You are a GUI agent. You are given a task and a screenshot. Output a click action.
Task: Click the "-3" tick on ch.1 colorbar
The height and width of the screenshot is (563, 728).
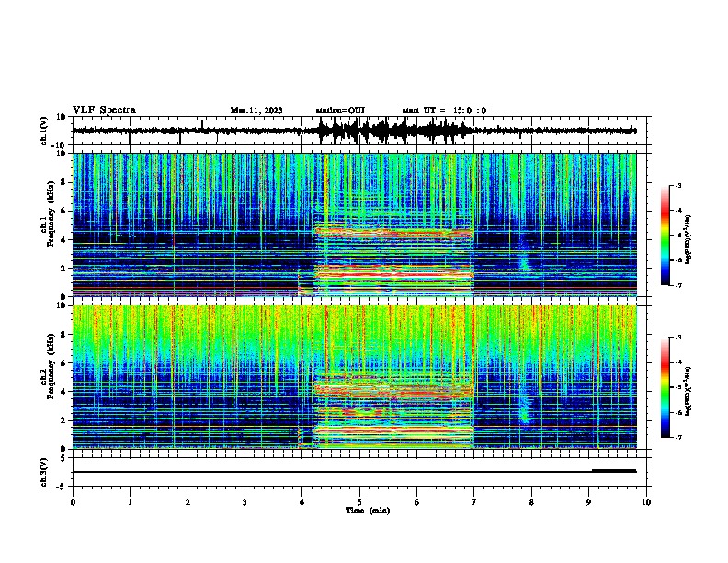(677, 185)
